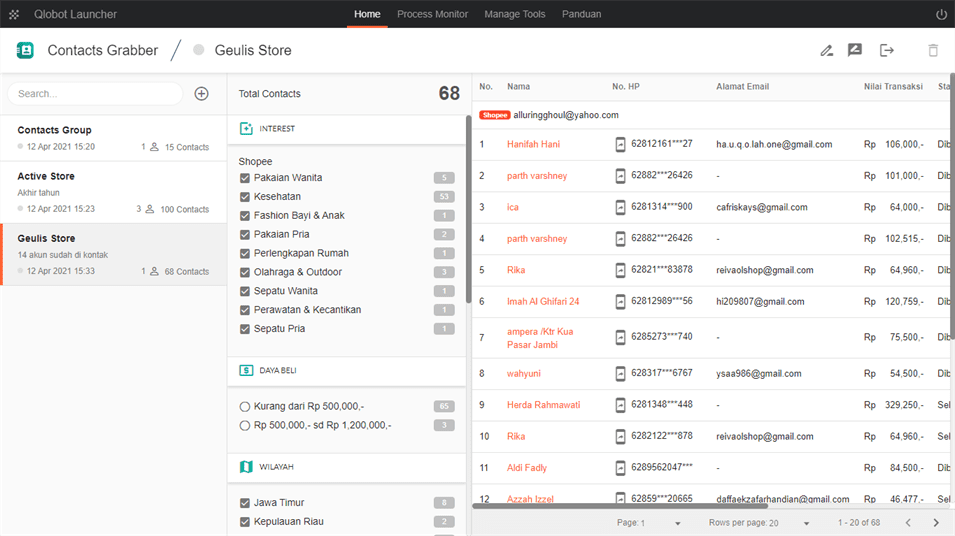Click the phone icon in Imah Al Ghifari 24 row
The height and width of the screenshot is (536, 955).
pyautogui.click(x=620, y=302)
